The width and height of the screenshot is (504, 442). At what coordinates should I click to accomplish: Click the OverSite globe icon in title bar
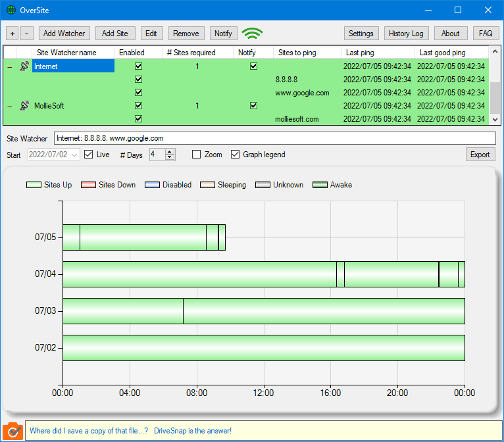(11, 11)
